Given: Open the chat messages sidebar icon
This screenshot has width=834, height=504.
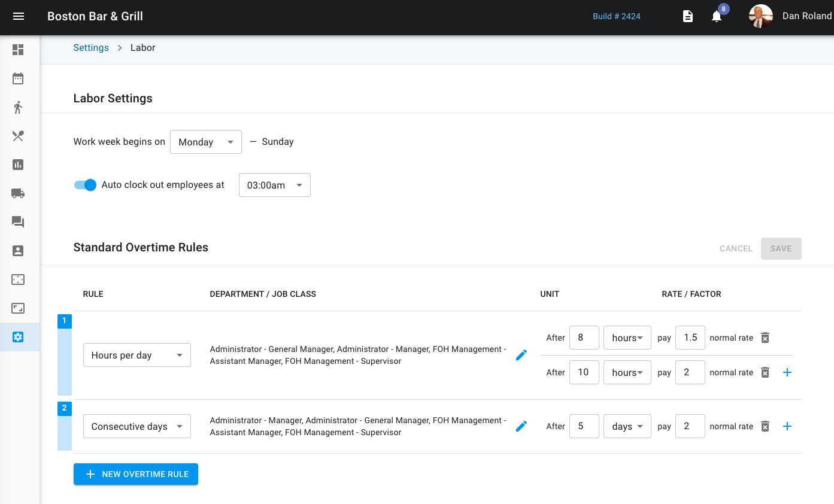Looking at the screenshot, I should pos(18,222).
